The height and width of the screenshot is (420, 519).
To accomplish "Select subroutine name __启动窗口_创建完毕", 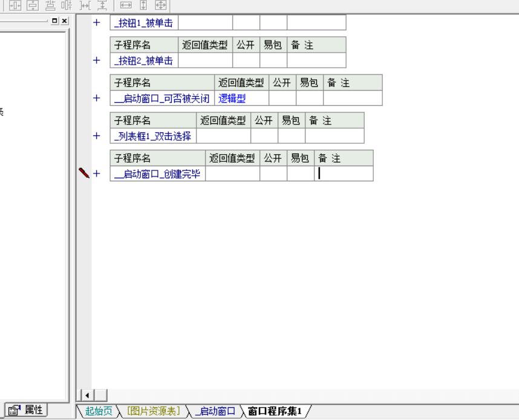I will (x=157, y=173).
